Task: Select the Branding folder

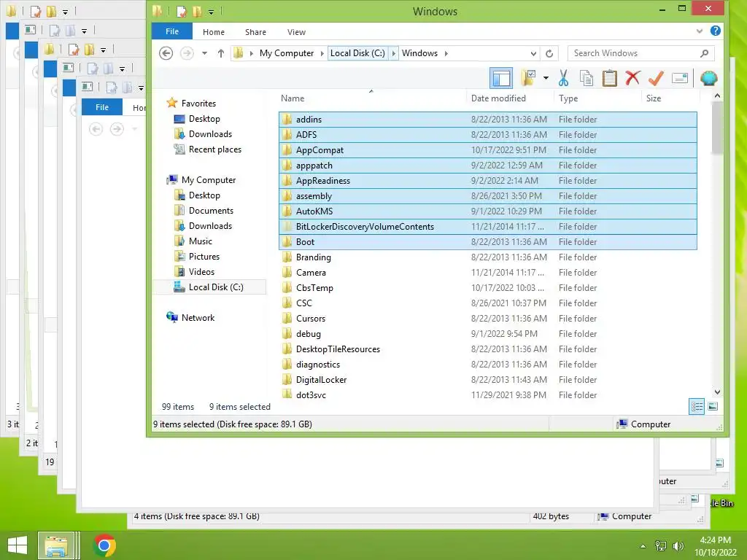Action: tap(488, 257)
